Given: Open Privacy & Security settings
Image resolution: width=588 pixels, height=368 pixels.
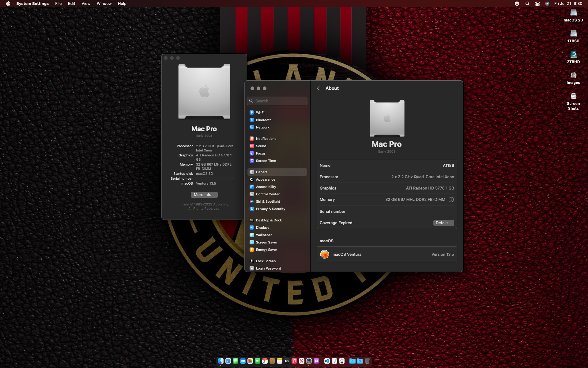Looking at the screenshot, I should pyautogui.click(x=270, y=209).
